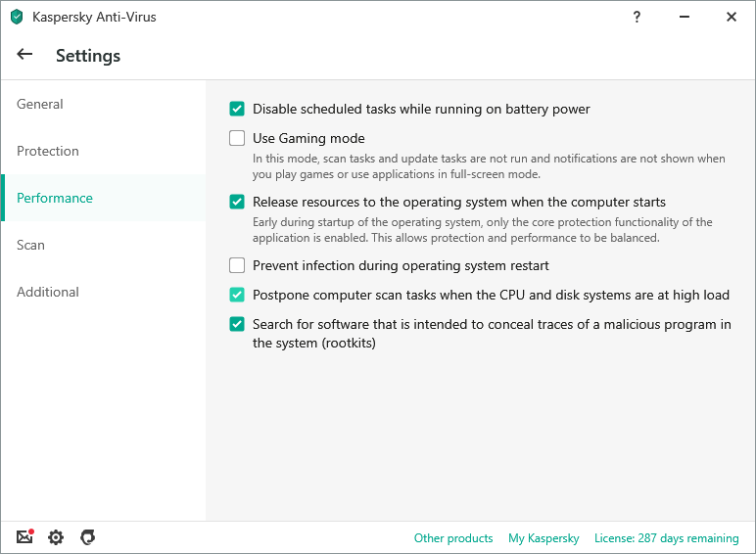Image resolution: width=756 pixels, height=554 pixels.
Task: Enable the Use Gaming mode checkbox
Action: (237, 138)
